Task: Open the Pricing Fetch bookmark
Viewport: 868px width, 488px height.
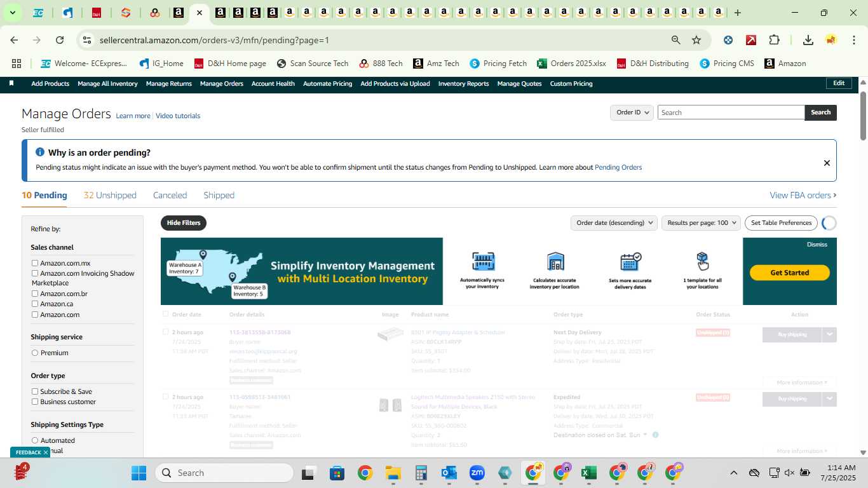Action: pyautogui.click(x=499, y=64)
